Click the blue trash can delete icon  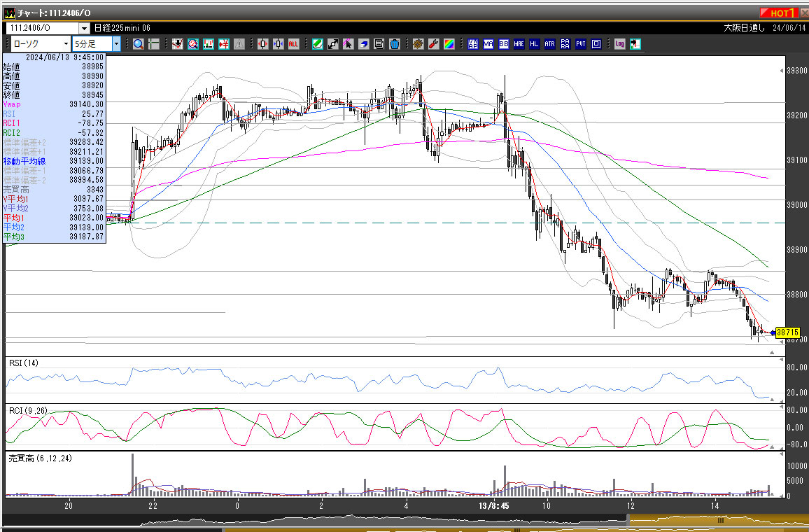click(x=395, y=44)
